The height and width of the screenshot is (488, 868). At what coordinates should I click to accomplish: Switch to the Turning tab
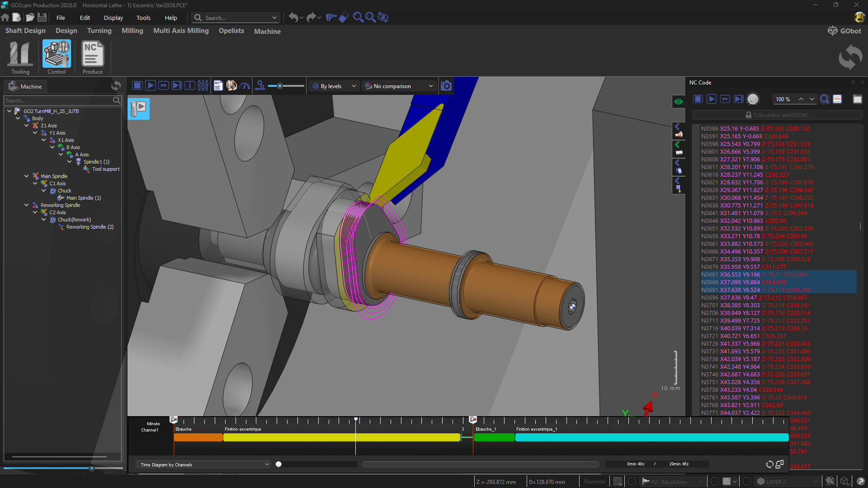pos(99,31)
